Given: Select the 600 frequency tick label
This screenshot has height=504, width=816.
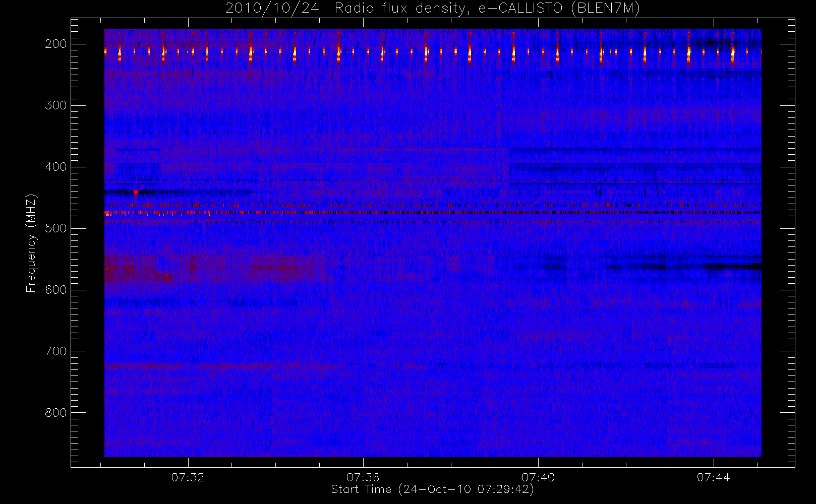Looking at the screenshot, I should point(55,290).
